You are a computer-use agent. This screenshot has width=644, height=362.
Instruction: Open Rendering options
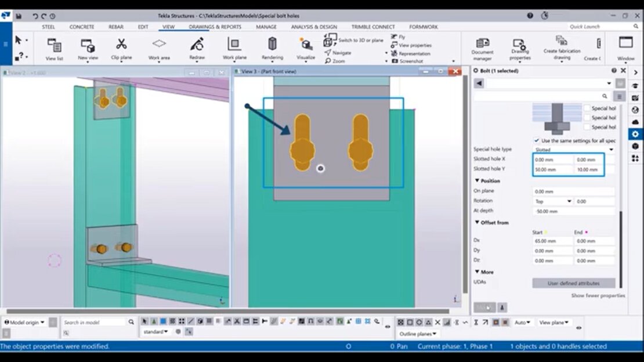pos(272,49)
